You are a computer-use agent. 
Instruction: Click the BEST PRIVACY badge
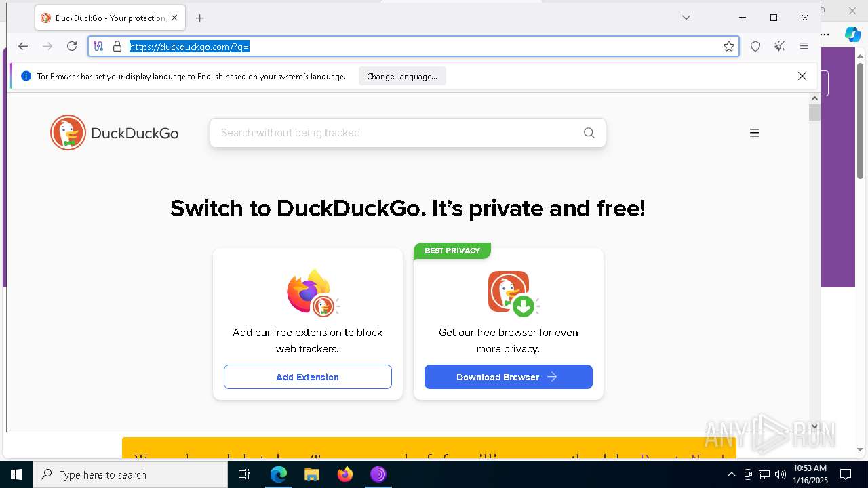click(x=452, y=251)
